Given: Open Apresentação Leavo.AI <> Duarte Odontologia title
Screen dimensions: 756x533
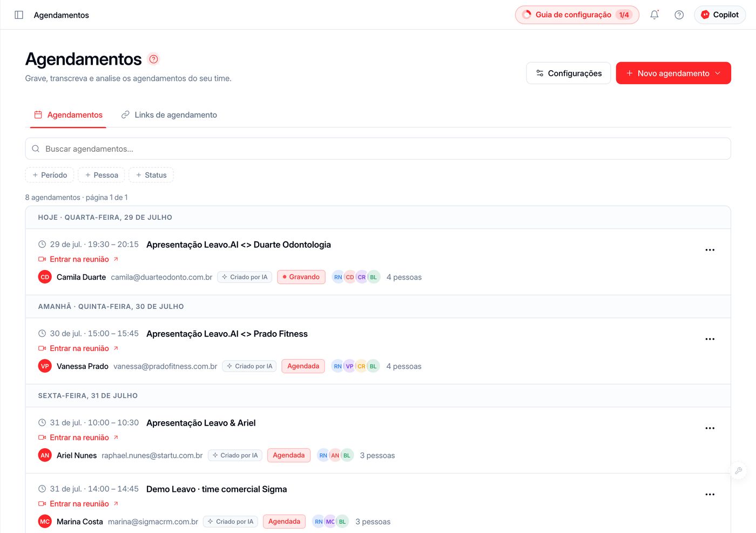Looking at the screenshot, I should 239,245.
